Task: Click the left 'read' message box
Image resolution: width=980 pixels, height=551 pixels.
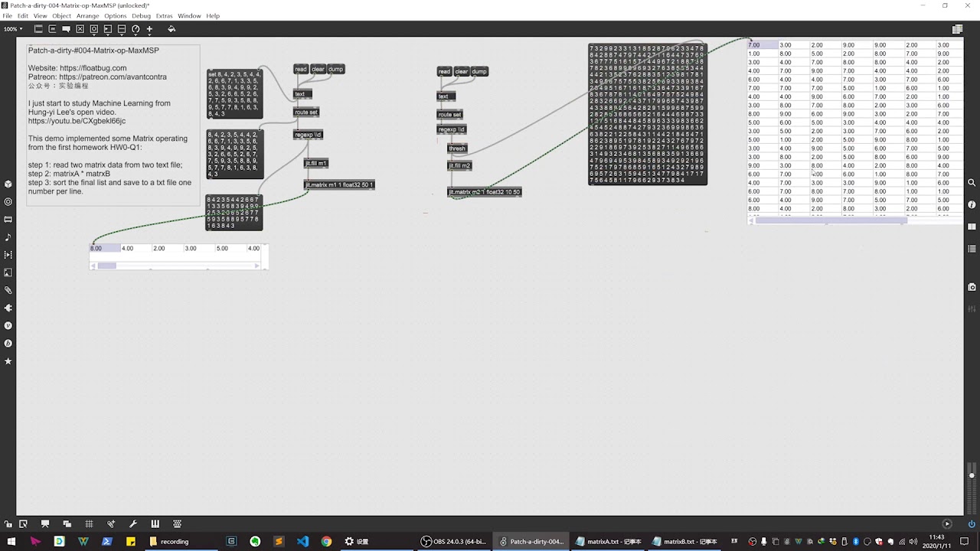Action: 301,69
